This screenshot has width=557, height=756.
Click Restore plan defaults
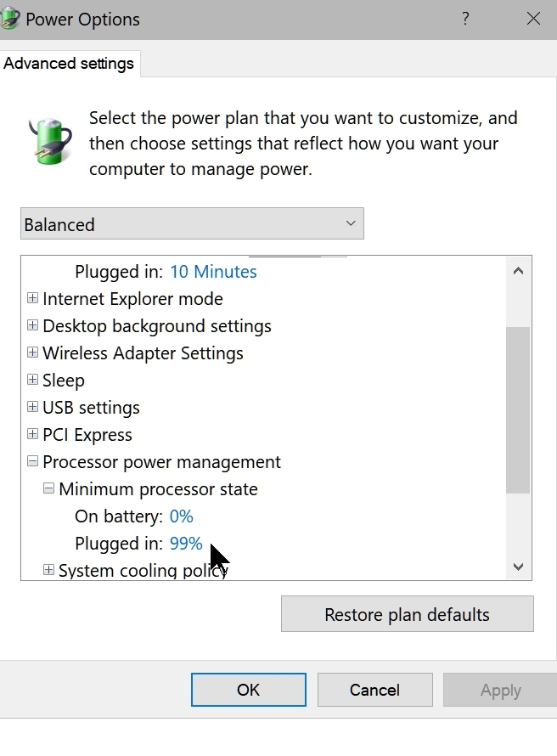click(407, 613)
